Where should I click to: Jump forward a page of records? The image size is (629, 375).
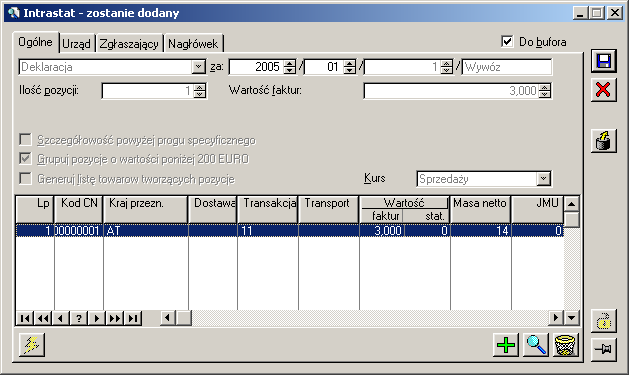(115, 318)
